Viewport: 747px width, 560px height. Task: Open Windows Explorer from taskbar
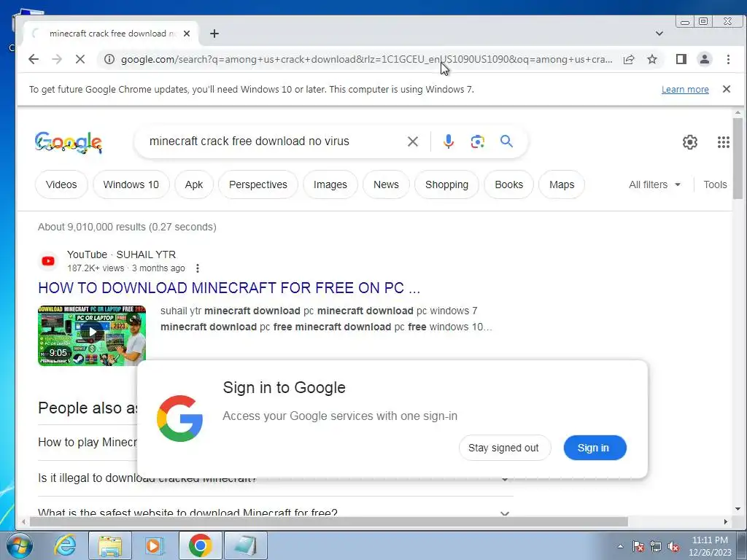click(x=110, y=545)
